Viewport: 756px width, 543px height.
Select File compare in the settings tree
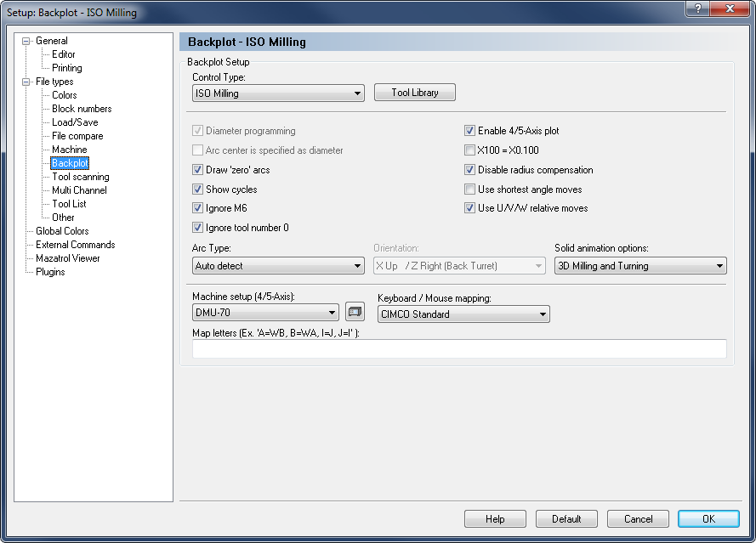click(x=77, y=136)
